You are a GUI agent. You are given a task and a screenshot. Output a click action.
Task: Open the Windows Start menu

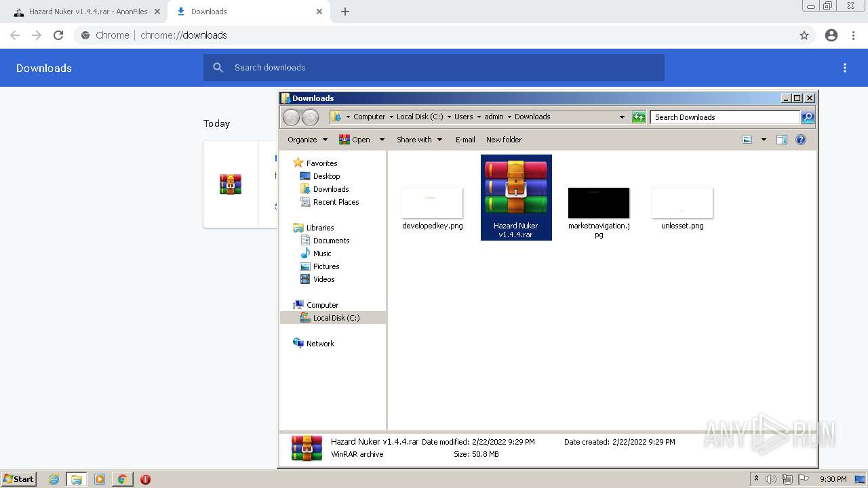pos(19,479)
